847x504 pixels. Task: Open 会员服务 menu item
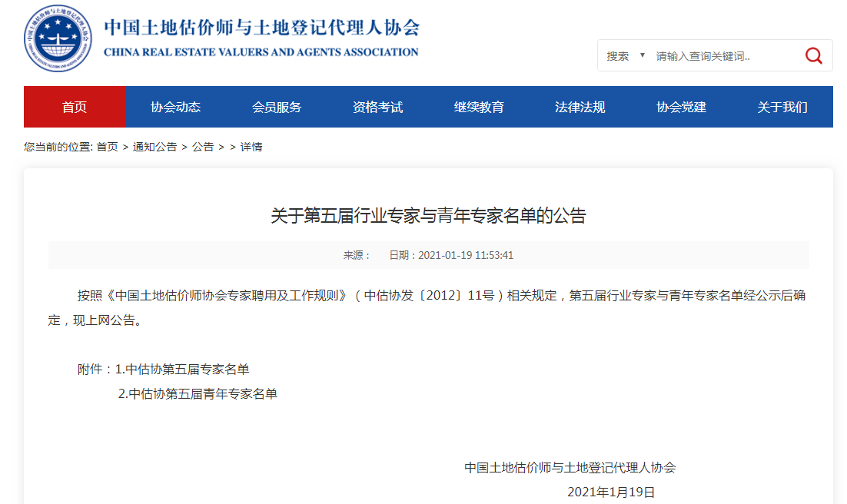277,107
